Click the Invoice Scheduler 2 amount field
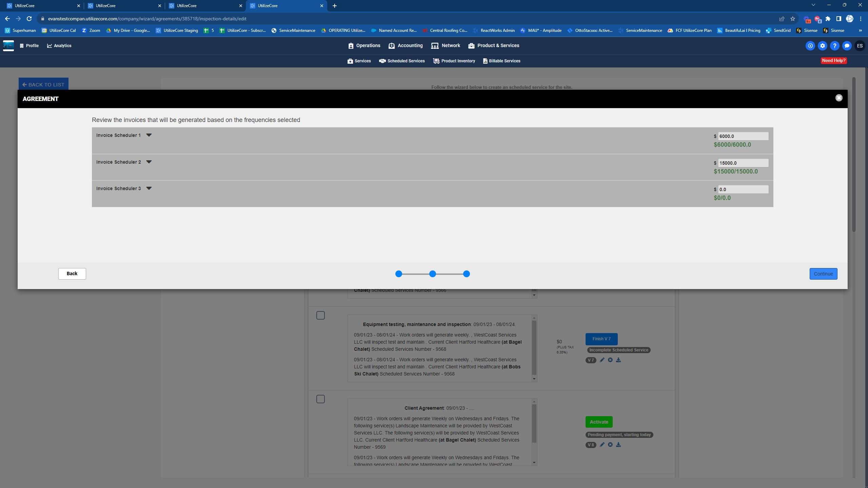Image resolution: width=868 pixels, height=488 pixels. [743, 163]
